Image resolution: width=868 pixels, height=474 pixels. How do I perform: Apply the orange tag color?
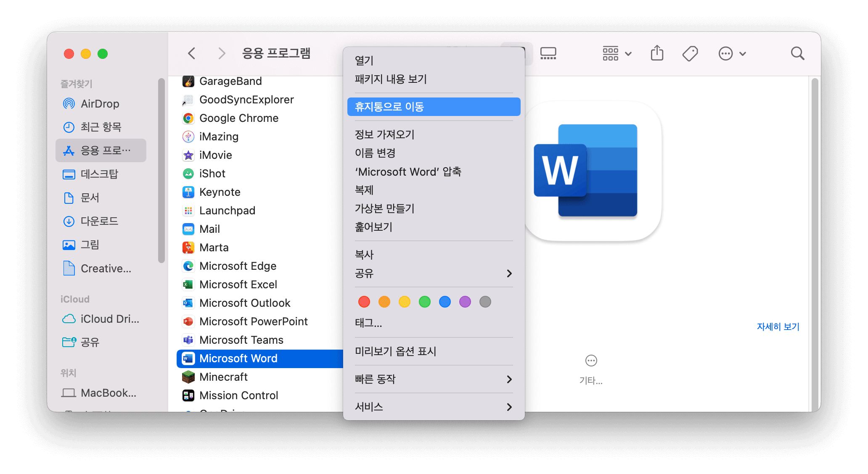384,302
